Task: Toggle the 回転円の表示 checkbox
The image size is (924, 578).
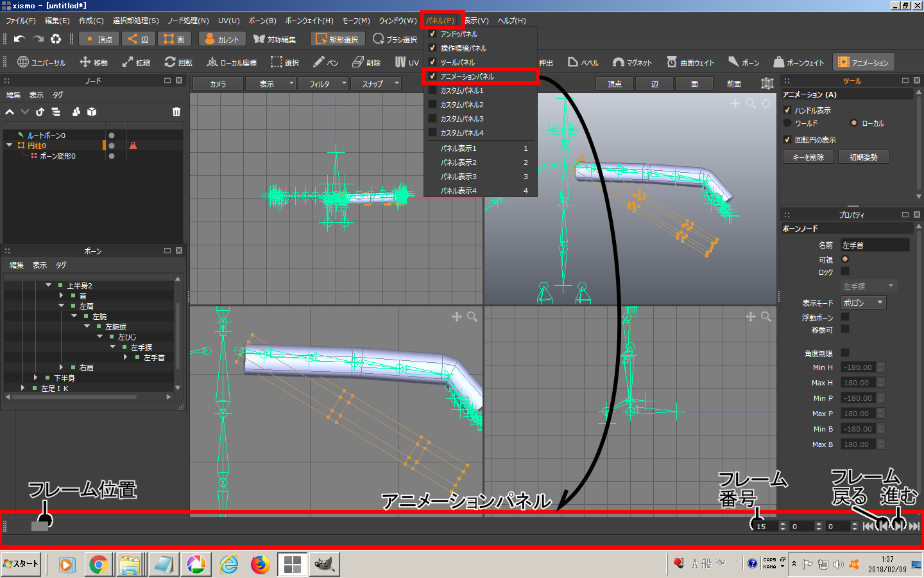Action: (x=787, y=139)
